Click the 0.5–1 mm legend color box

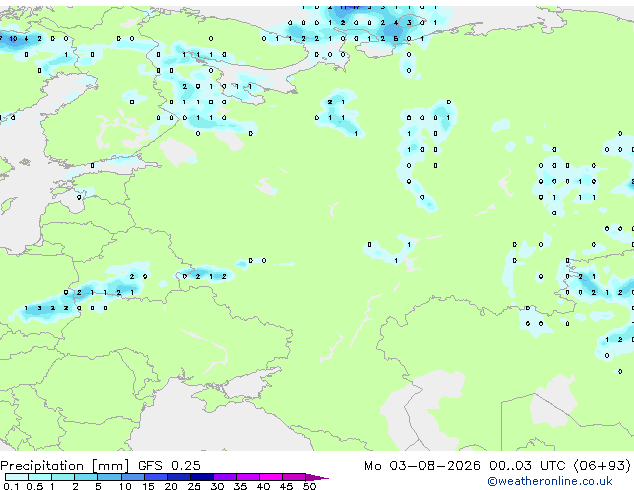40,477
